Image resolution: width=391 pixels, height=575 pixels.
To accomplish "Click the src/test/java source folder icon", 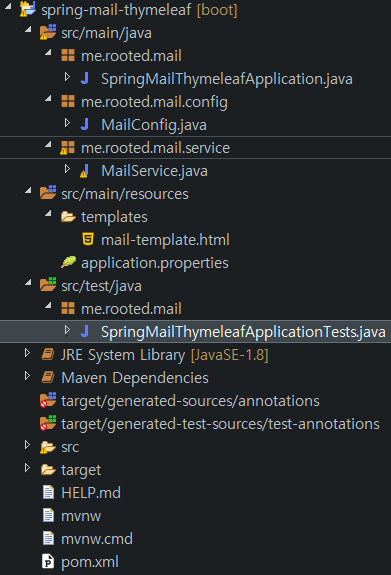I will click(x=48, y=285).
